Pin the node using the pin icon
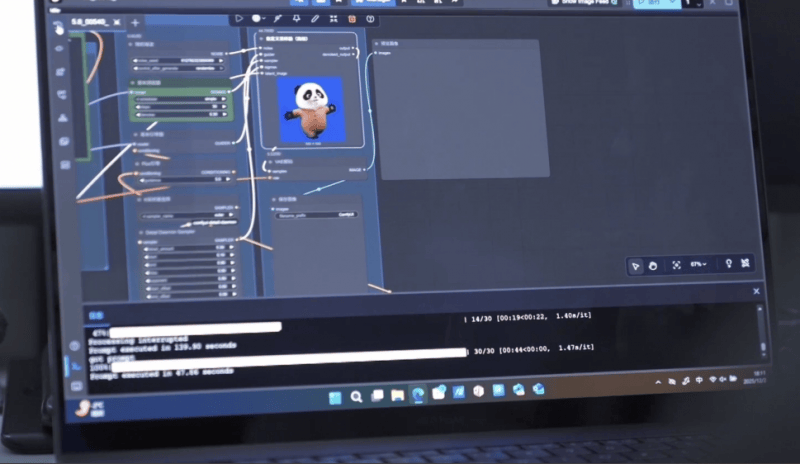The height and width of the screenshot is (464, 800). (x=297, y=18)
